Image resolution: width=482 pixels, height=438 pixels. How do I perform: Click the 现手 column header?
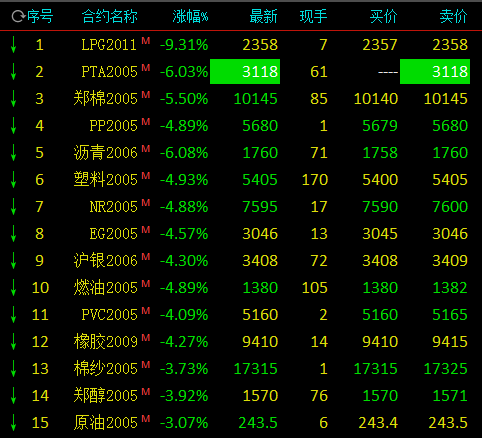[313, 16]
